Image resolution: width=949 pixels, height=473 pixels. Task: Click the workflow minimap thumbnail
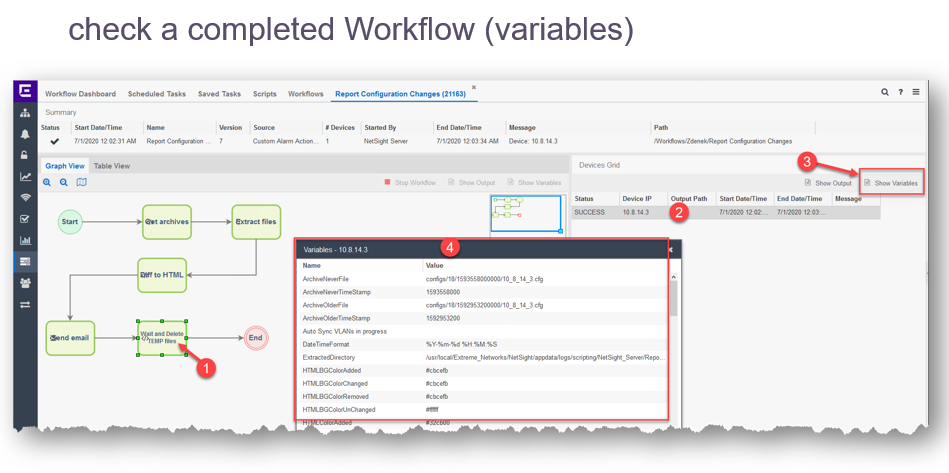pyautogui.click(x=527, y=213)
